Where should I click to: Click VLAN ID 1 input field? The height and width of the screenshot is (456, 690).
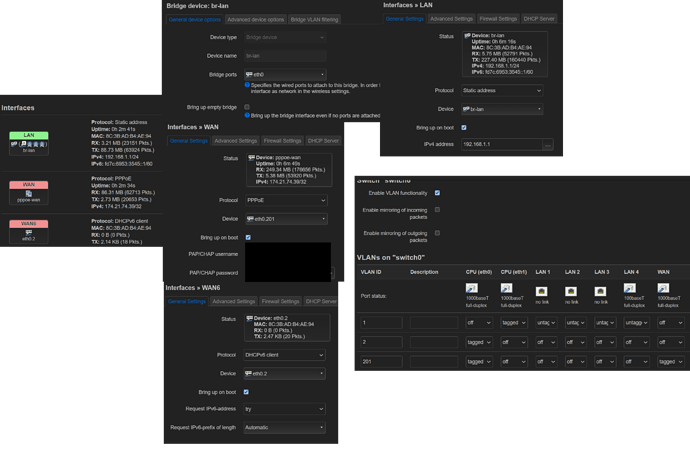382,323
